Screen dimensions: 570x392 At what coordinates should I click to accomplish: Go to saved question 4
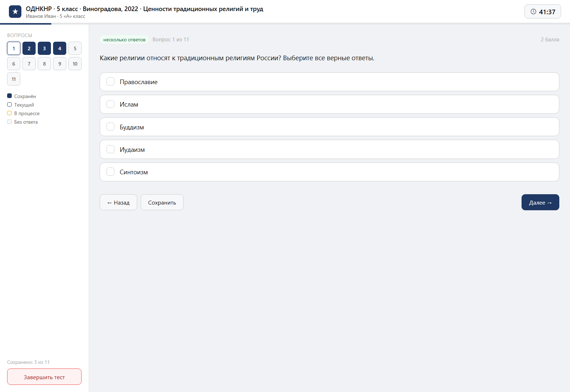point(59,48)
